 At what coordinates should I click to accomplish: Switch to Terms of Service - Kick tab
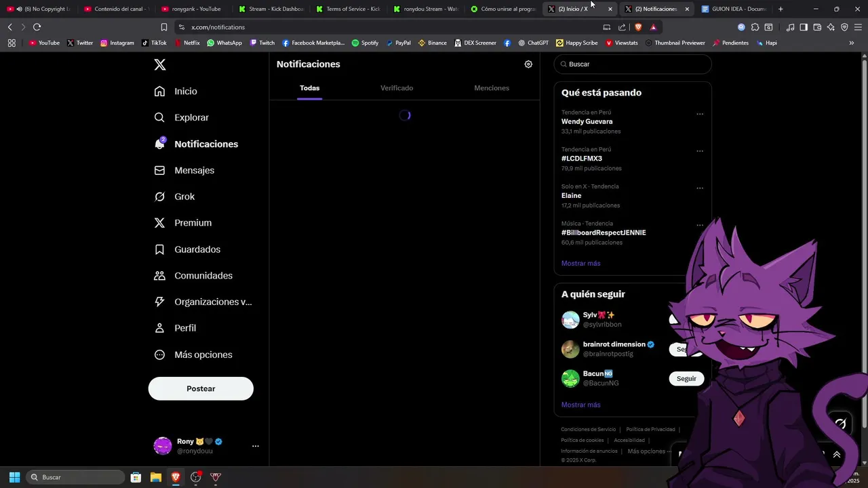(x=347, y=9)
